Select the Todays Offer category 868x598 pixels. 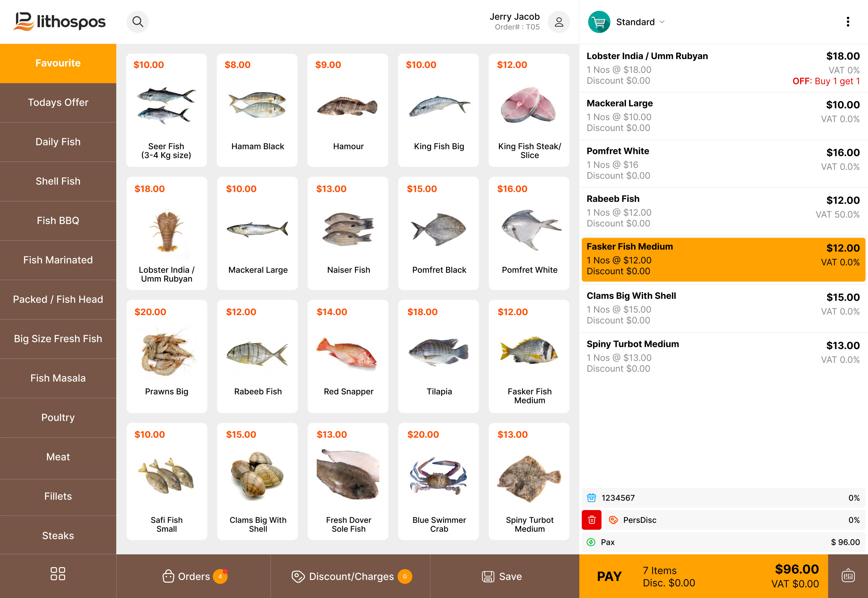(x=58, y=103)
